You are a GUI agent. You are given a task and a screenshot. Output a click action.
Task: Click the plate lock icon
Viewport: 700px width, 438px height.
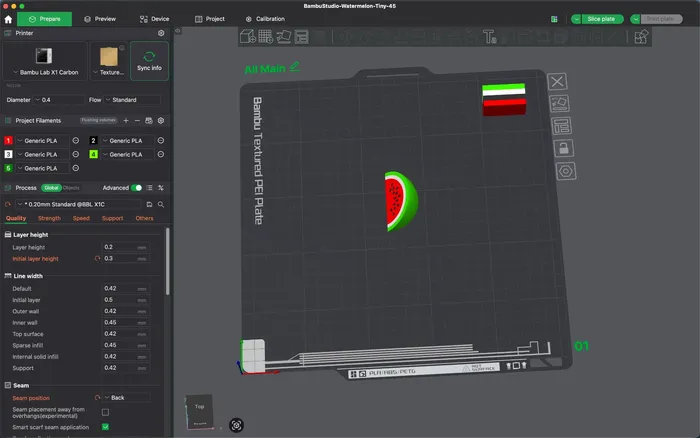click(x=562, y=148)
